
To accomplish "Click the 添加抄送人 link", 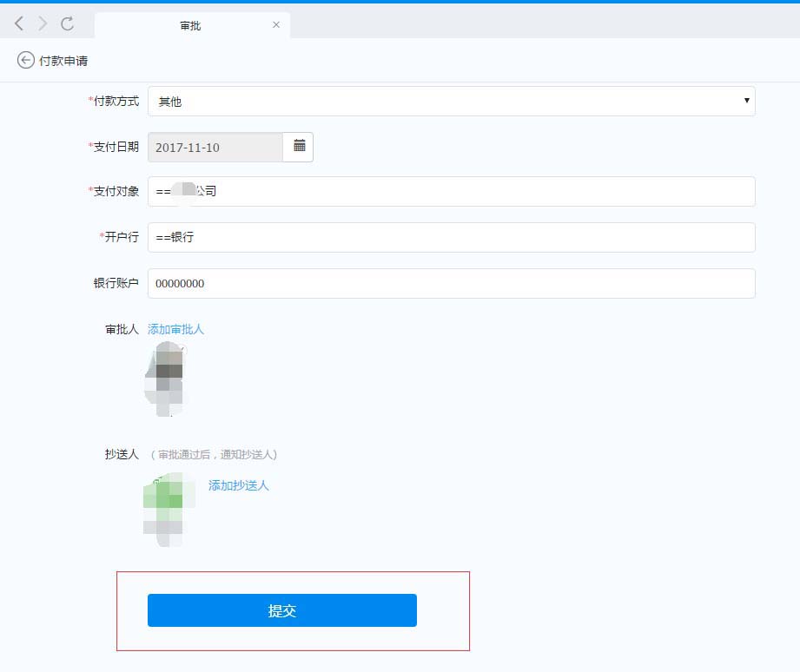I will pos(238,485).
